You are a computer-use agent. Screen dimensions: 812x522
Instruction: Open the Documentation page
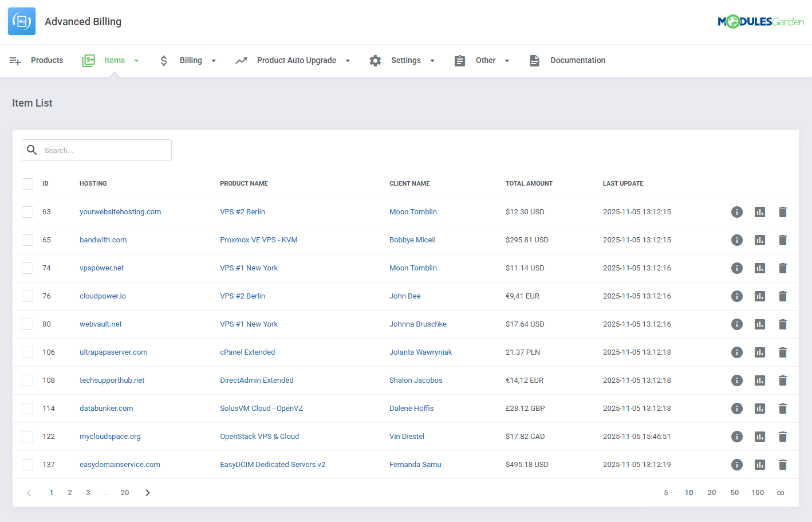[x=578, y=60]
